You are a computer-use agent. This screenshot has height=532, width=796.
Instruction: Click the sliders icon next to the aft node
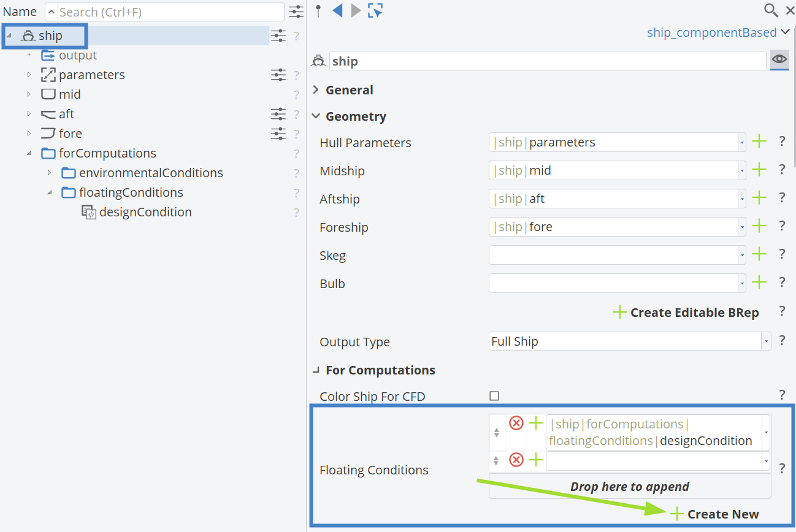278,114
